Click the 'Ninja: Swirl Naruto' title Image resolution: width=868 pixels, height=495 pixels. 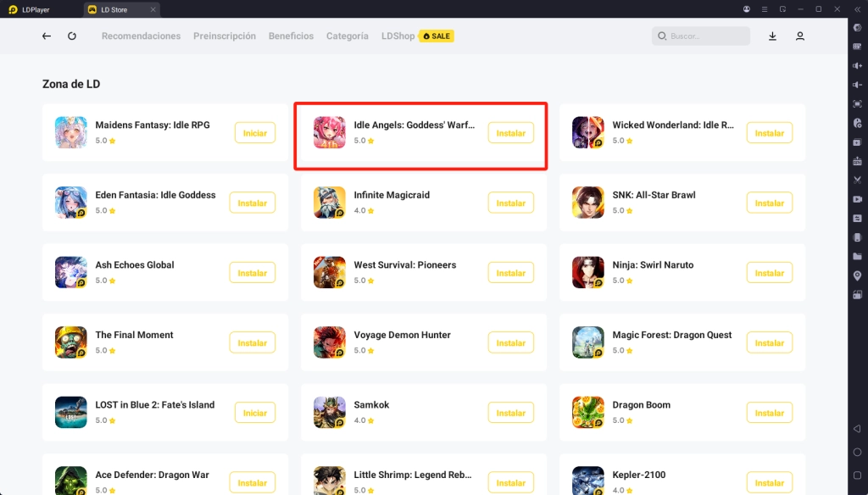coord(653,264)
